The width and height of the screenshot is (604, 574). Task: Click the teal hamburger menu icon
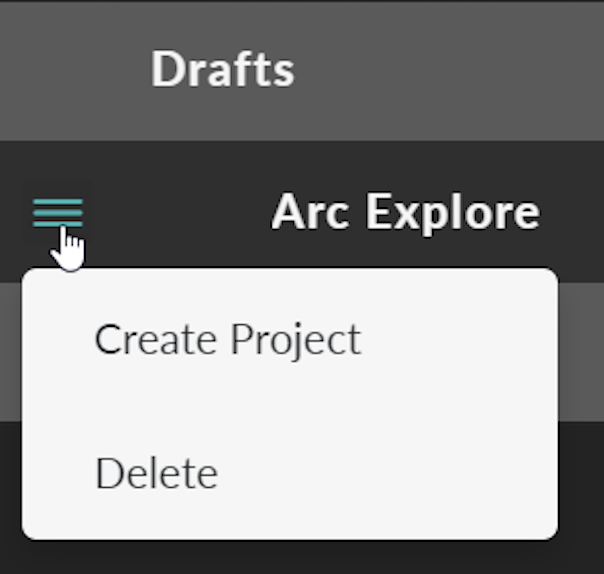tap(58, 213)
